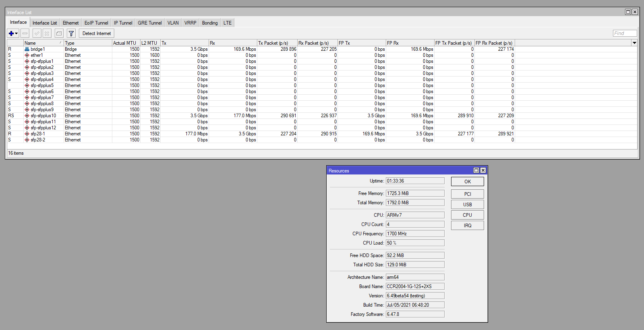Click the PCI button in Resources
Image resolution: width=644 pixels, height=330 pixels.
468,194
